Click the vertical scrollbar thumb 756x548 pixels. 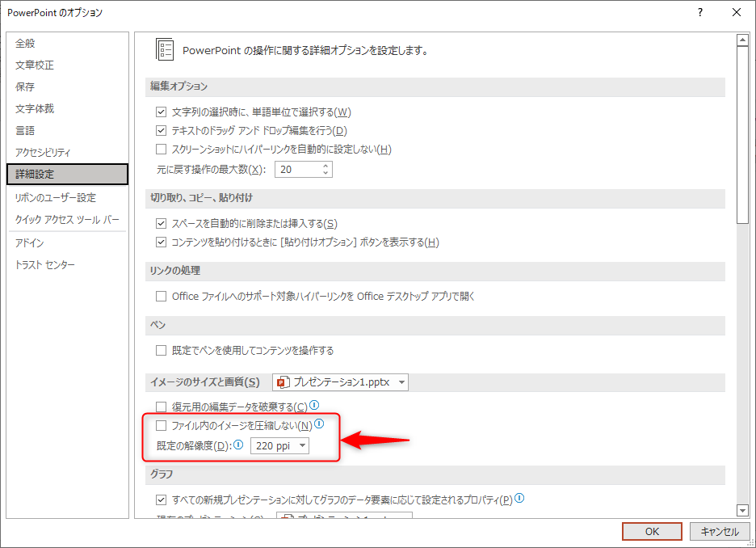[742, 135]
